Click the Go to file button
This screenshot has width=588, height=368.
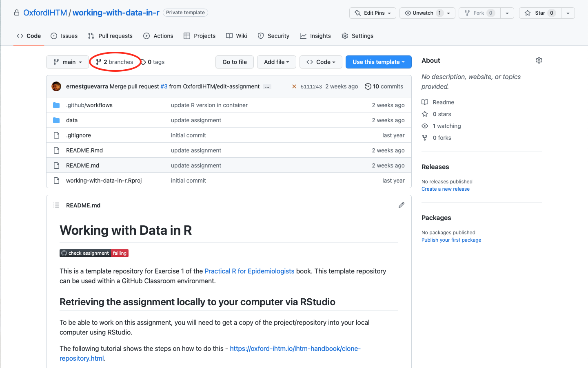tap(234, 62)
